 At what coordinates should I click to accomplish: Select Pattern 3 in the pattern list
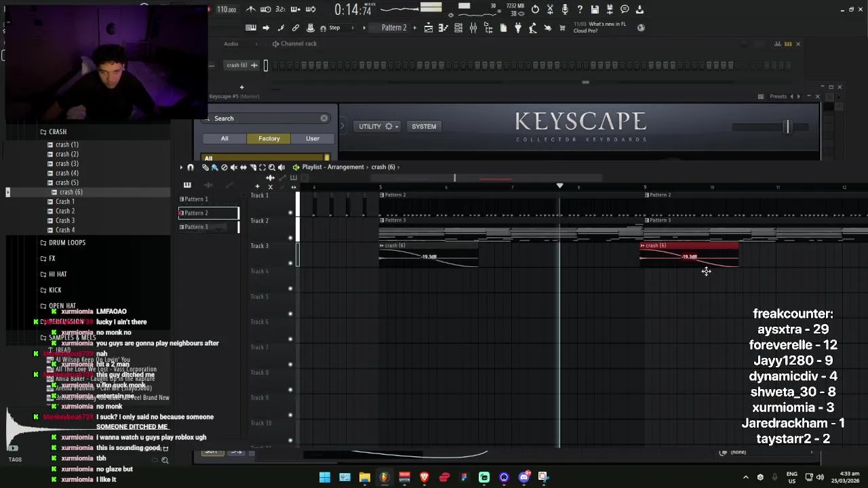[209, 227]
